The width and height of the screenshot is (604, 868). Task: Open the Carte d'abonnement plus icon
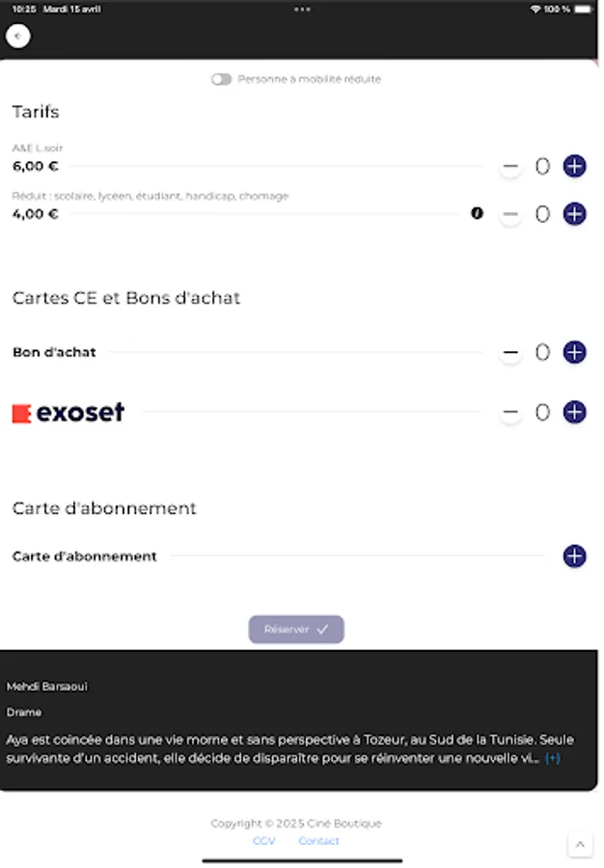pos(574,556)
